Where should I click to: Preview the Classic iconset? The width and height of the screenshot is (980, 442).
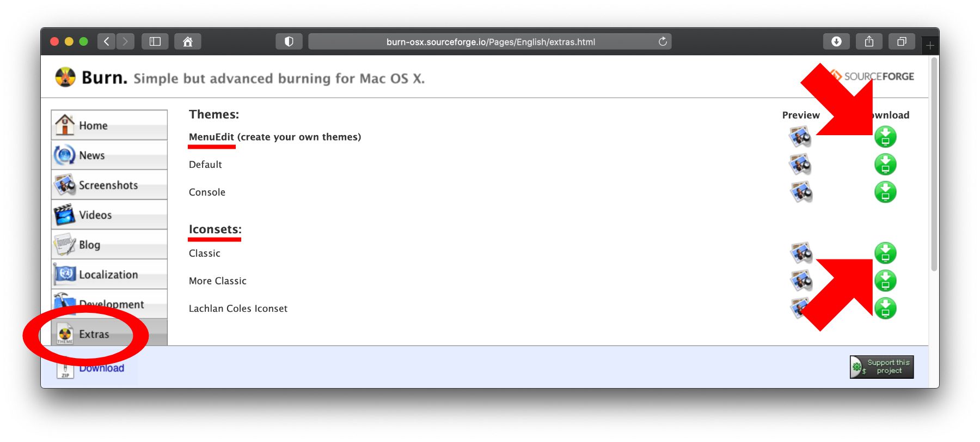click(x=800, y=253)
